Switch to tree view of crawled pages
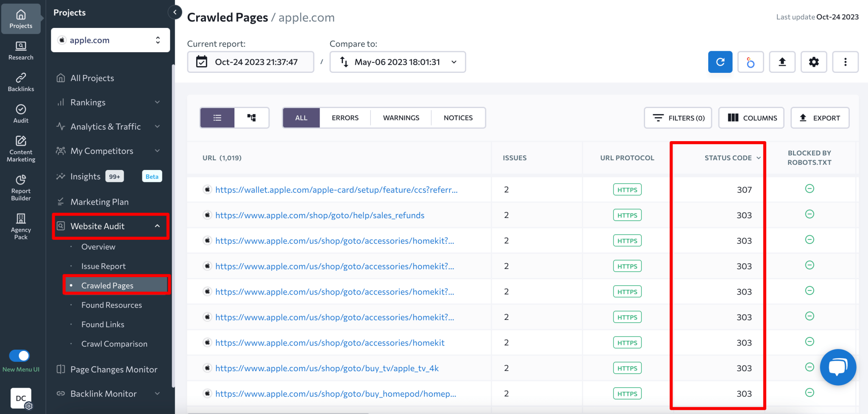Image resolution: width=868 pixels, height=414 pixels. [x=252, y=117]
